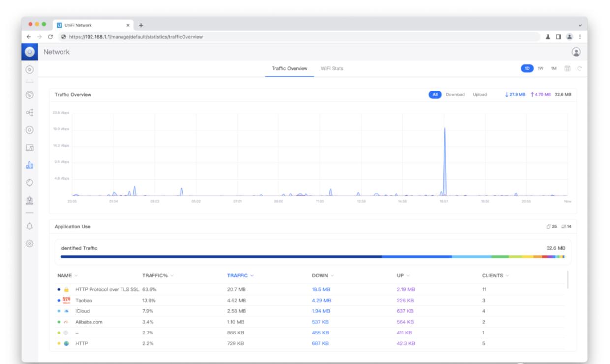This screenshot has height=364, width=610.
Task: Click the Topology icon in the sidebar
Action: pyautogui.click(x=30, y=111)
